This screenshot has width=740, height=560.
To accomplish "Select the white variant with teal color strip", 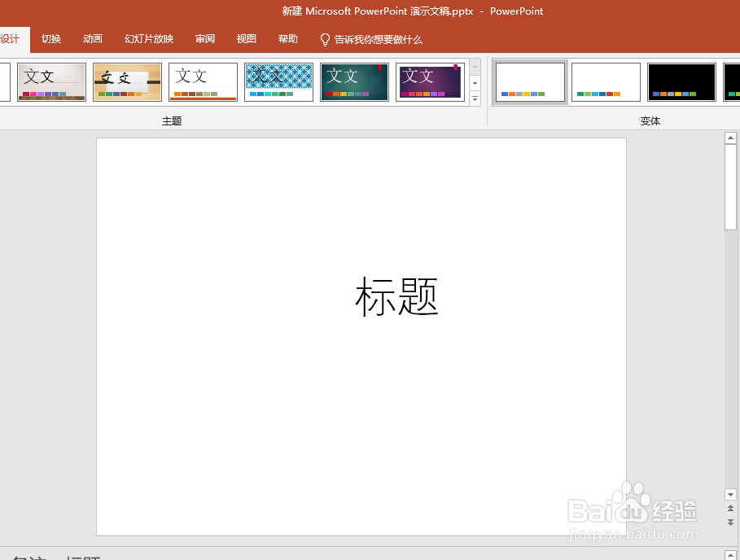I will tap(606, 82).
